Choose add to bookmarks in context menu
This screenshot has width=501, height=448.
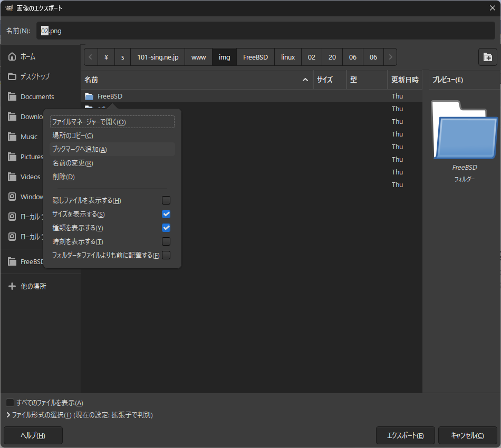80,149
